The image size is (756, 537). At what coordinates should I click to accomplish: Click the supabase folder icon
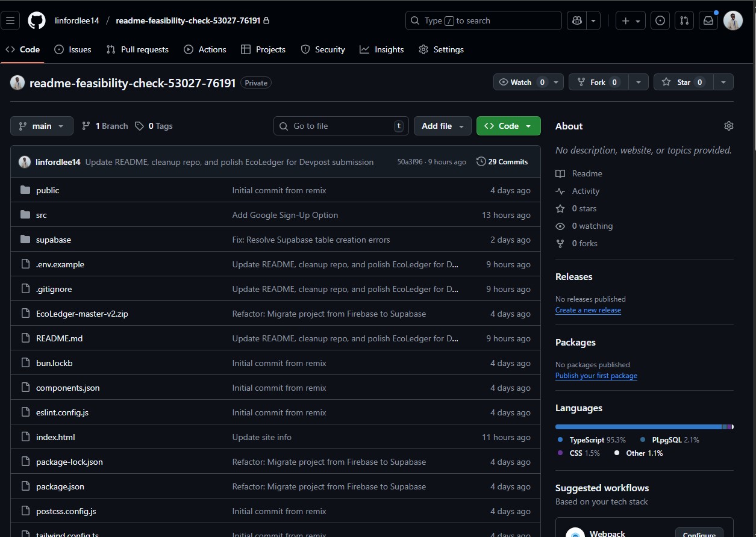pyautogui.click(x=25, y=240)
